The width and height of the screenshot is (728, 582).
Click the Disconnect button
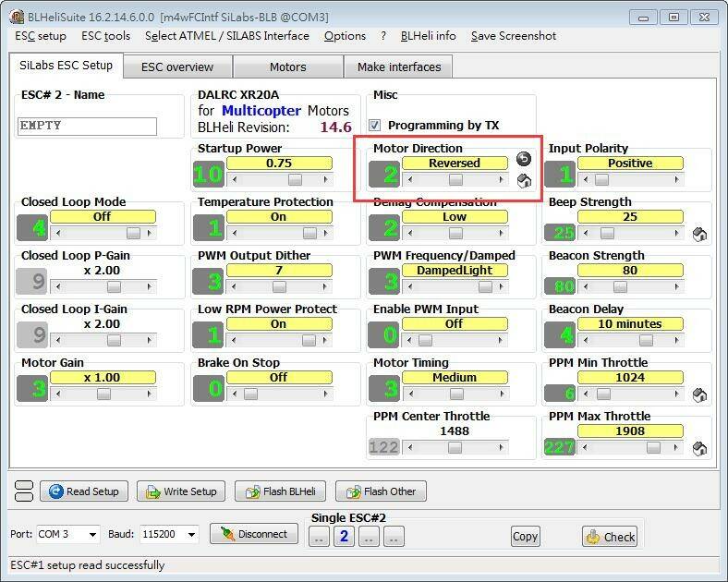[254, 534]
